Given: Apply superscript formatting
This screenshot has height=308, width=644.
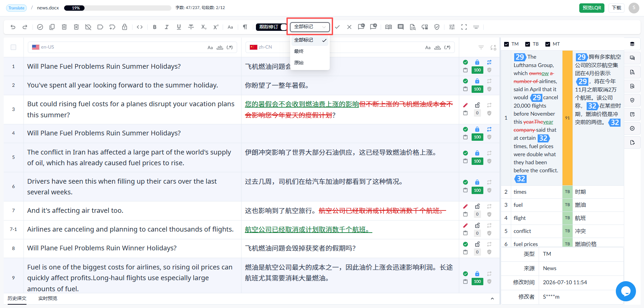Looking at the screenshot, I should coord(216,27).
